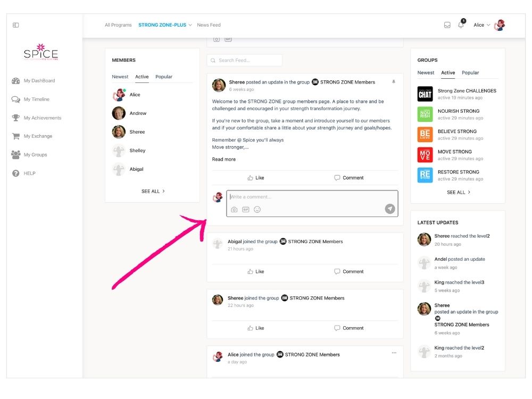
Task: Switch Members list to the Newest tab
Action: pyautogui.click(x=120, y=77)
